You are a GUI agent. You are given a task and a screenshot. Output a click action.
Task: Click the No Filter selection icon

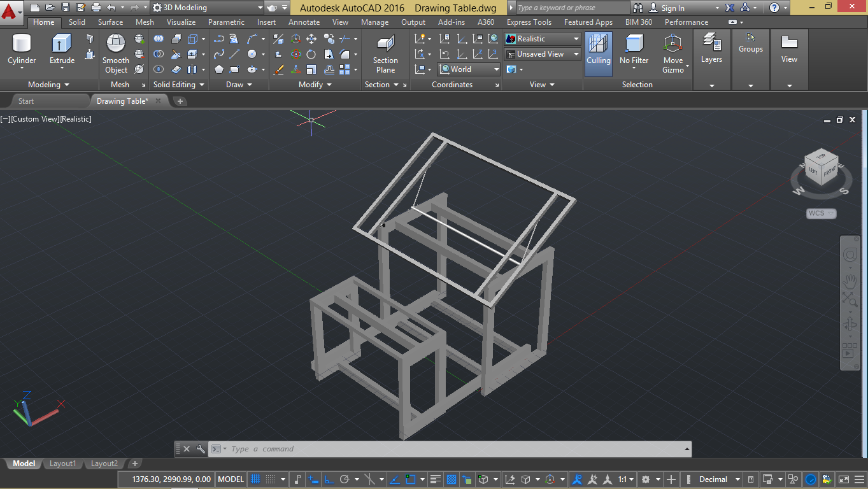634,50
